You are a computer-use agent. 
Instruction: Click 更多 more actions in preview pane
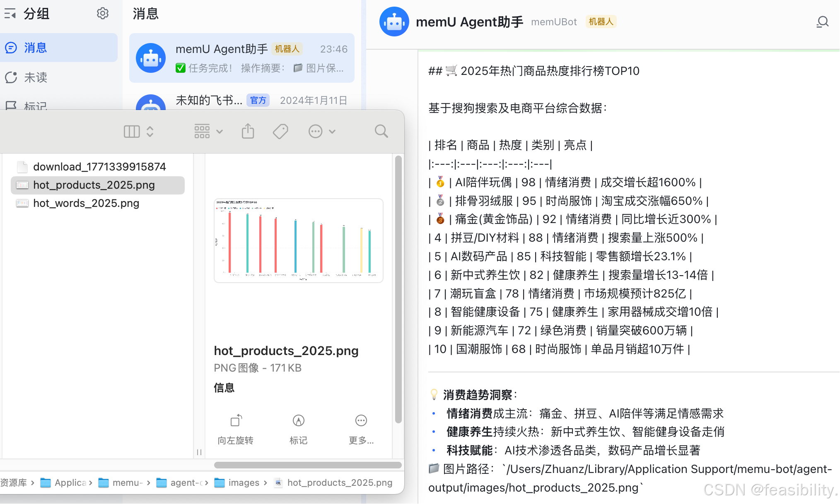361,421
